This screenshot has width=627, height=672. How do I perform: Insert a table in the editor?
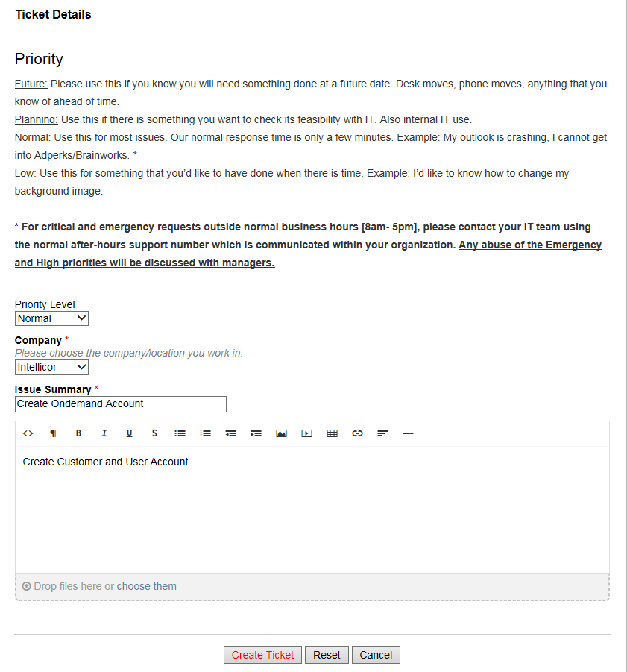pyautogui.click(x=333, y=433)
